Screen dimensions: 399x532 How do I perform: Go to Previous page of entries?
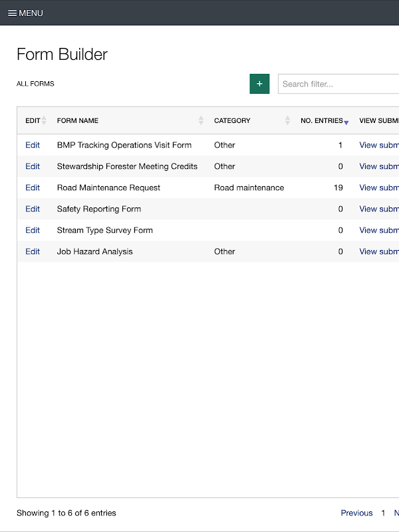click(x=356, y=513)
